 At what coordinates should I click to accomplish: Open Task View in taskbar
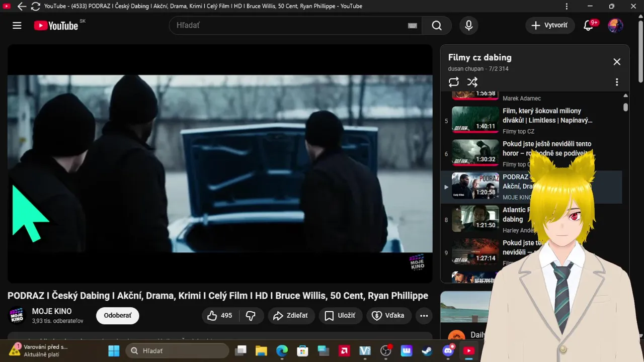pos(242,351)
